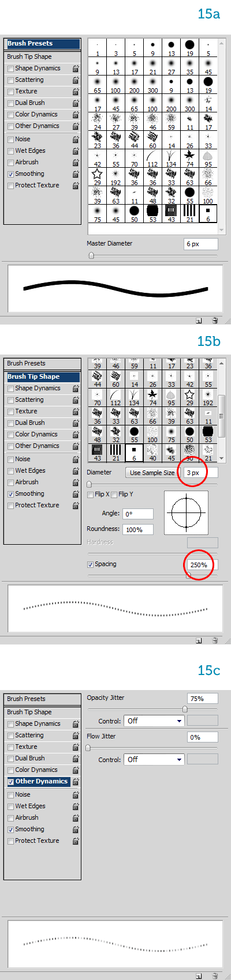
Task: Open Control dropdown under Flow Jitter
Action: [x=154, y=759]
